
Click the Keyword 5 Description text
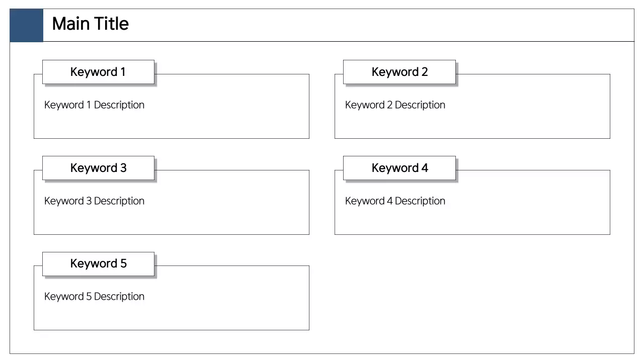coord(94,297)
